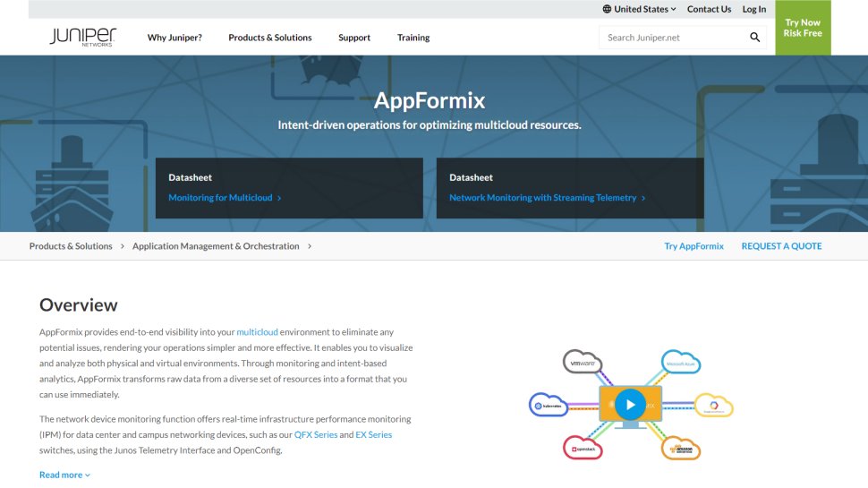Screen dimensions: 868x488
Task: Click the Contact Us link
Action: (x=709, y=9)
